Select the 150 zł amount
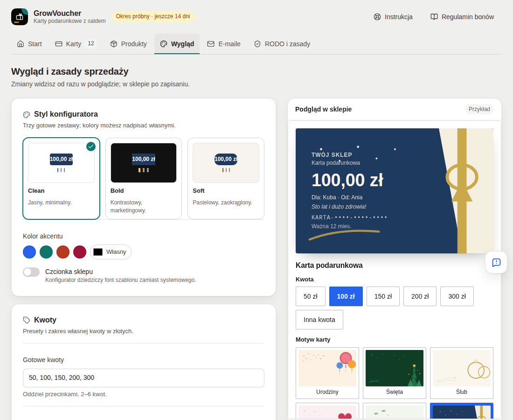 point(383,296)
